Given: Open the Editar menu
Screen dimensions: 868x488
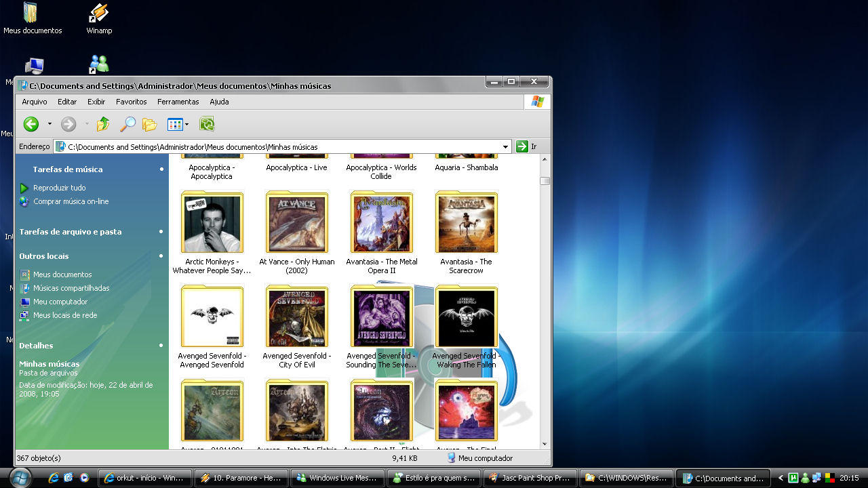Looking at the screenshot, I should click(67, 102).
